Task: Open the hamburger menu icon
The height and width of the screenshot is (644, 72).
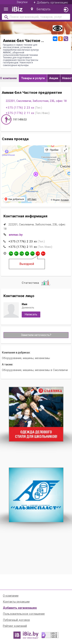Action: click(x=6, y=9)
